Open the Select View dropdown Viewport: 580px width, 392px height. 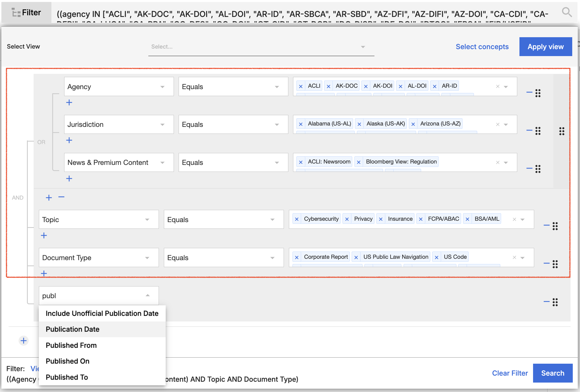click(261, 47)
